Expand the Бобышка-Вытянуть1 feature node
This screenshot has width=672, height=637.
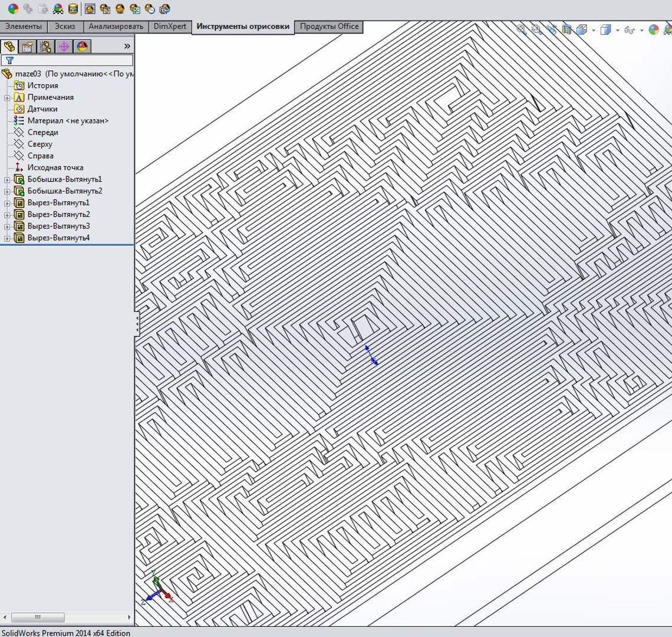click(x=7, y=180)
